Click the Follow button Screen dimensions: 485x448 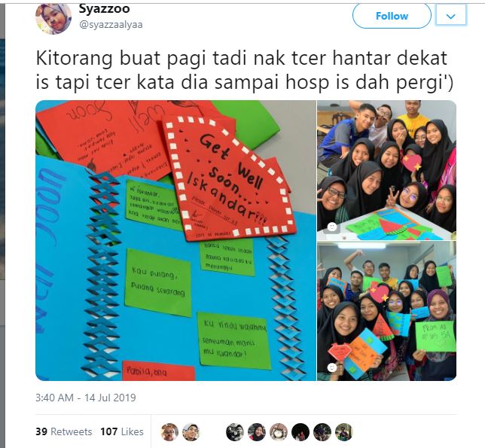pos(392,16)
